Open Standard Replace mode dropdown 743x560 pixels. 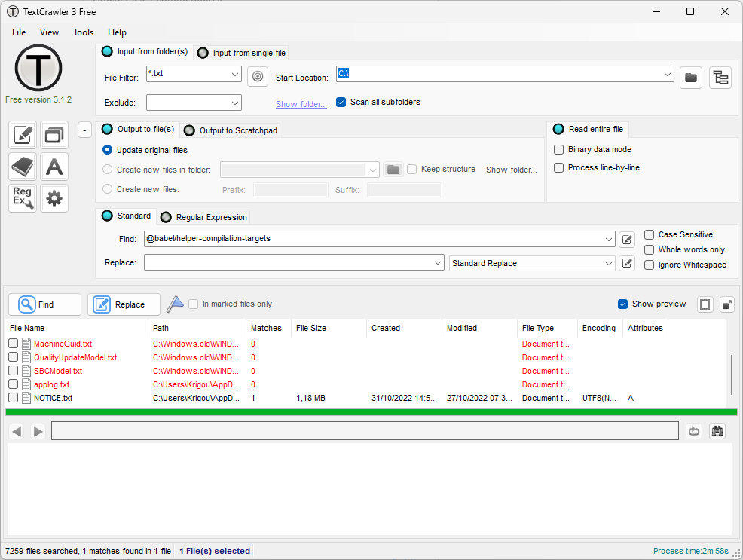532,263
